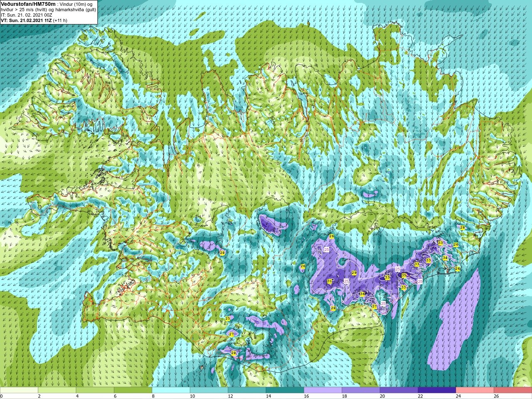Viewport: 532px width, 399px height.
Task: Click the 14–16 m/s dark teal legend swatch
Action: pos(285,390)
